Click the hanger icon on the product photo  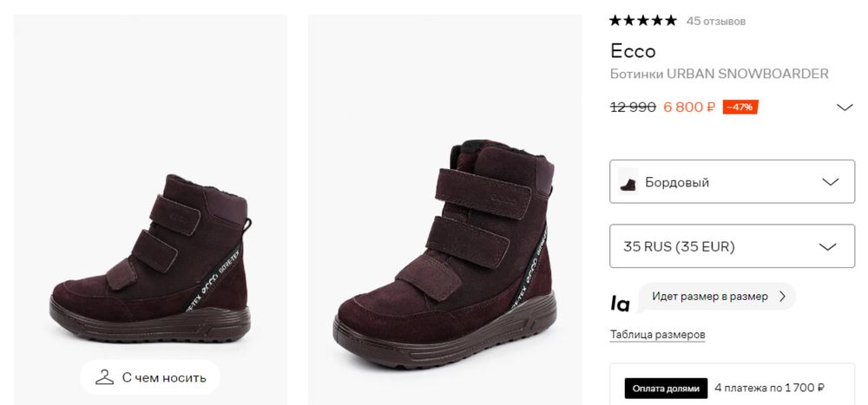click(105, 377)
